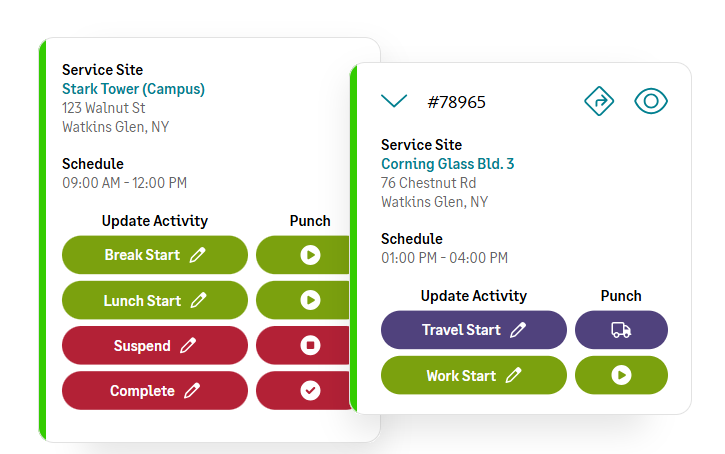Viewport: 725px width, 454px height.
Task: Click the pencil icon on Suspend
Action: point(189,346)
